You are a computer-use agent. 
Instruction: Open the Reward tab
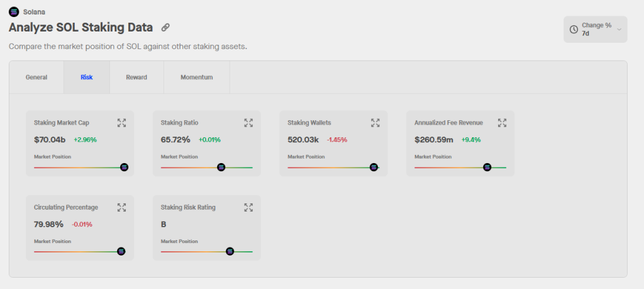pyautogui.click(x=136, y=77)
